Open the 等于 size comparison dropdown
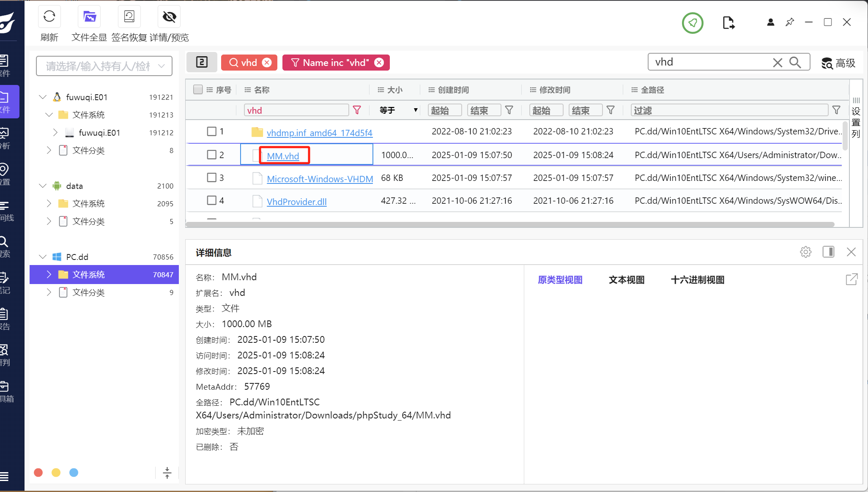The height and width of the screenshot is (492, 868). [x=398, y=110]
